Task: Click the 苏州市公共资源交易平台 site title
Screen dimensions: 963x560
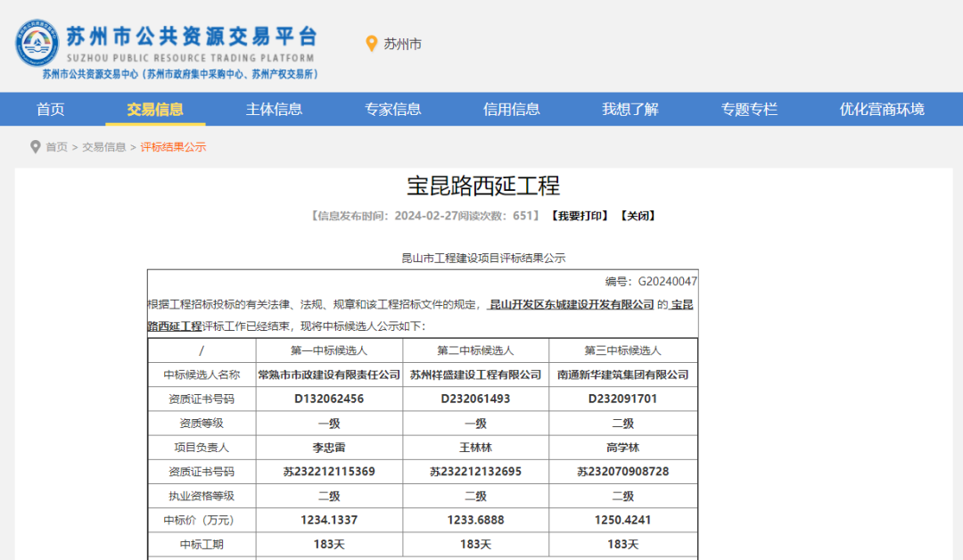Action: (192, 37)
